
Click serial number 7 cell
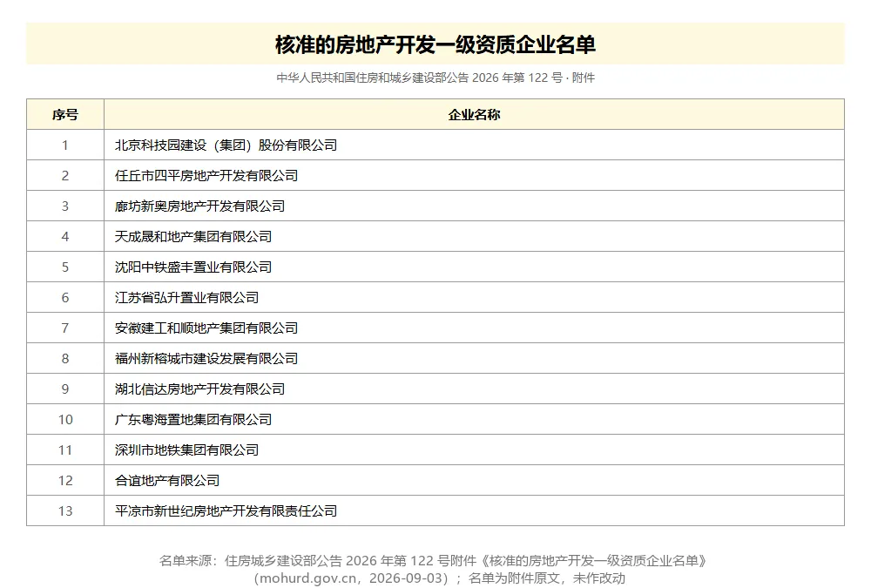pyautogui.click(x=65, y=328)
